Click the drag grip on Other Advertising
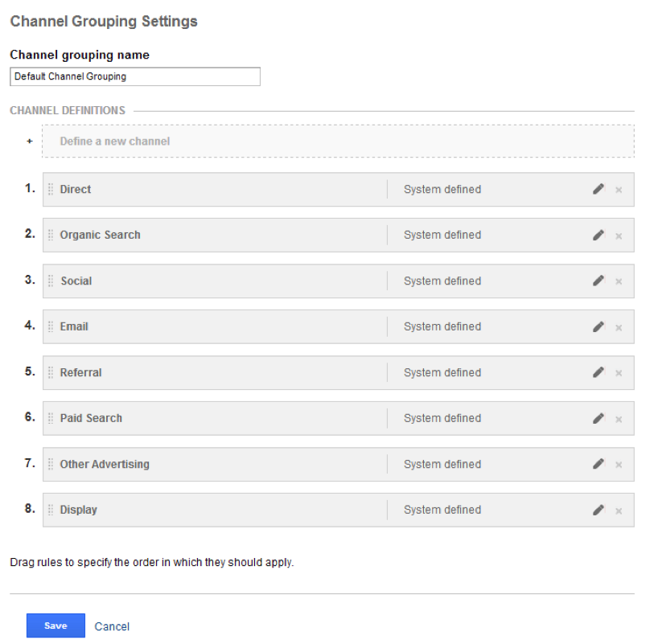The image size is (654, 644). point(51,464)
